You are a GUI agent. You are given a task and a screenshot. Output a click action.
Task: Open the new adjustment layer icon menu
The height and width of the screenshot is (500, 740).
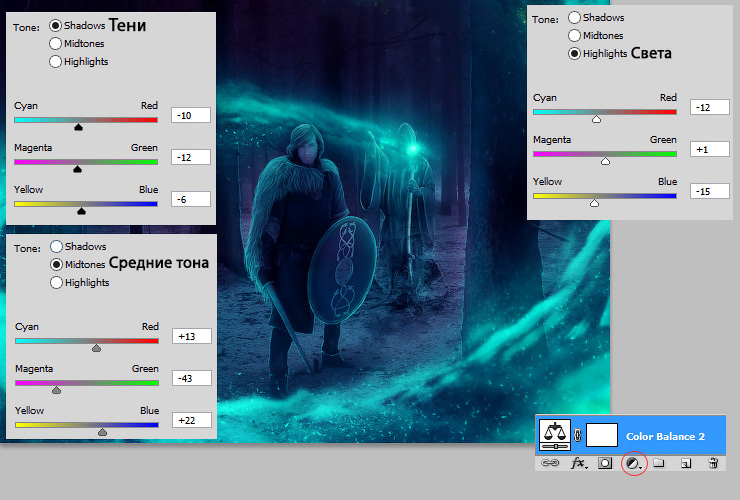[x=633, y=464]
